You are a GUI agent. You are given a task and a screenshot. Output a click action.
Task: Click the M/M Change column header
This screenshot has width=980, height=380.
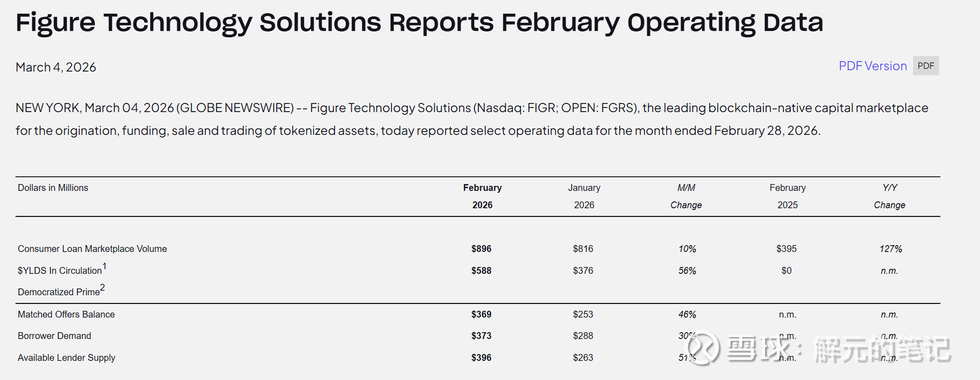pyautogui.click(x=686, y=196)
